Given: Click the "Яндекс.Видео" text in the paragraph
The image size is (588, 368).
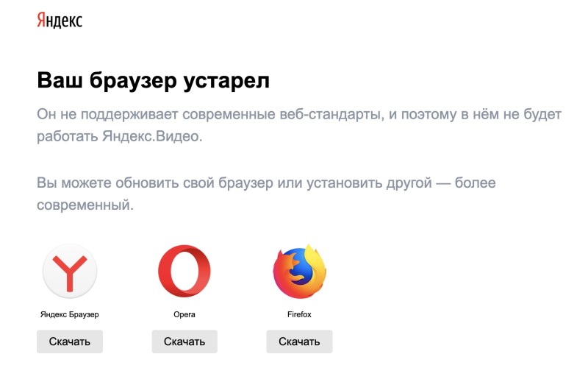Looking at the screenshot, I should [x=151, y=137].
